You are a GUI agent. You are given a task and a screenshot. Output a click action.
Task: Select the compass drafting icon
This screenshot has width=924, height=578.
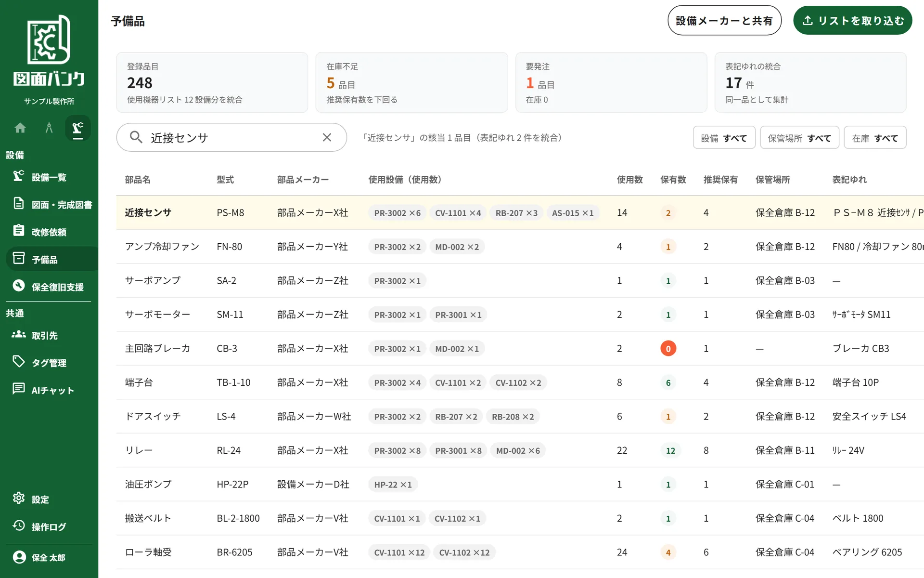[x=49, y=128]
